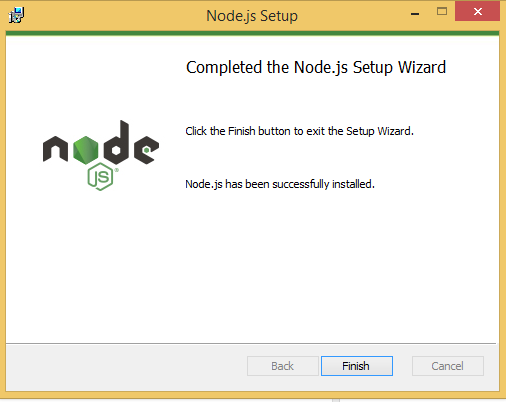Click the letter d in node logo
Screen dimensions: 506x402
click(116, 143)
